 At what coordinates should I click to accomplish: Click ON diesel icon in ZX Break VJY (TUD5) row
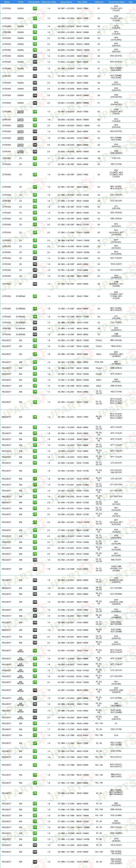[x=35, y=323]
